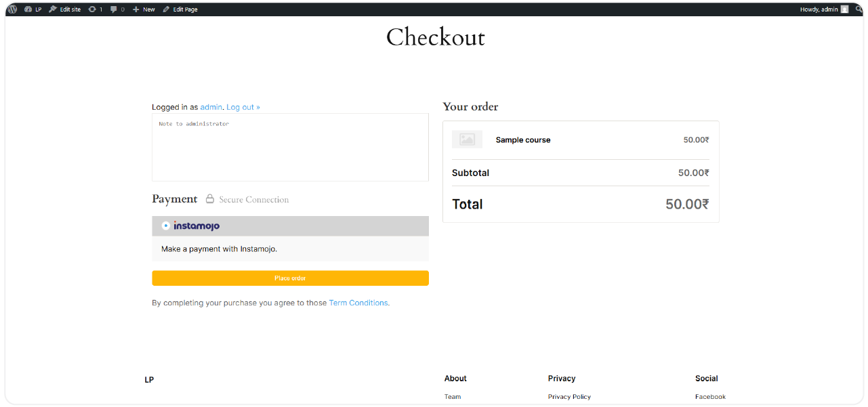The width and height of the screenshot is (868, 407).
Task: Click Edit Page in admin bar
Action: [x=180, y=9]
